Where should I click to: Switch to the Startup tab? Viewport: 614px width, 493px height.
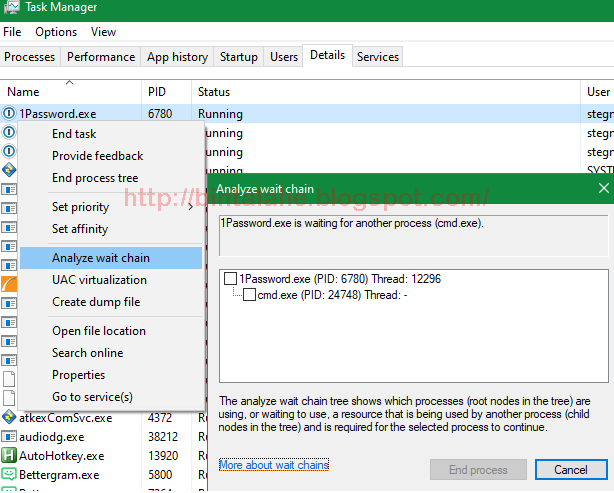[x=239, y=57]
